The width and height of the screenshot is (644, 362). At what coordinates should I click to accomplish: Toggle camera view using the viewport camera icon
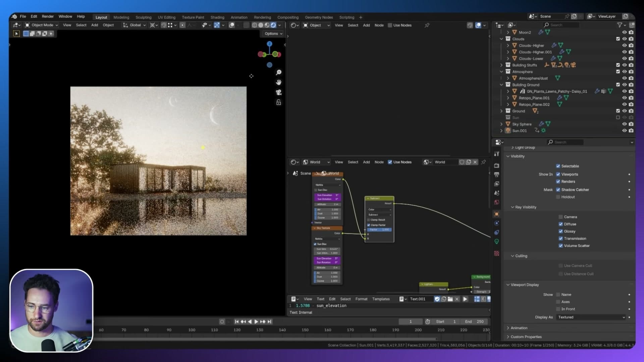click(278, 93)
